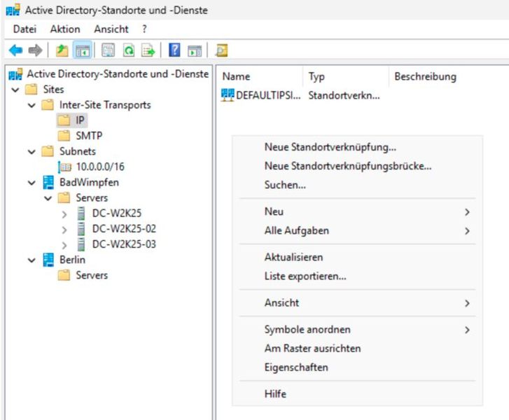
Task: Click the DC-W2K25 server icon
Action: [81, 213]
